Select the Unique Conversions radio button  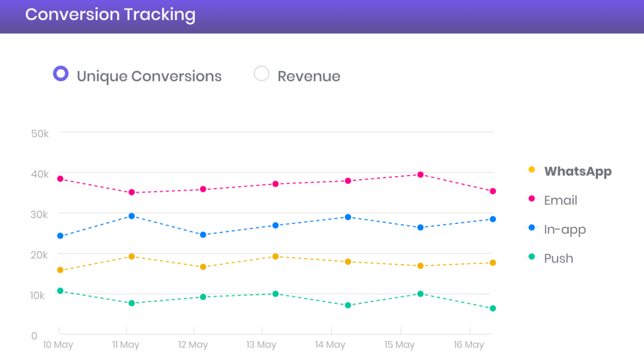point(60,73)
